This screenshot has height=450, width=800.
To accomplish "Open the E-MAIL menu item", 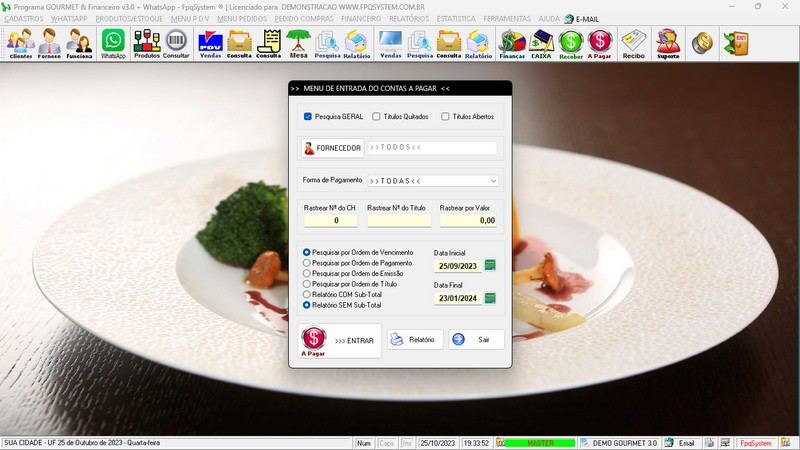I will [582, 19].
